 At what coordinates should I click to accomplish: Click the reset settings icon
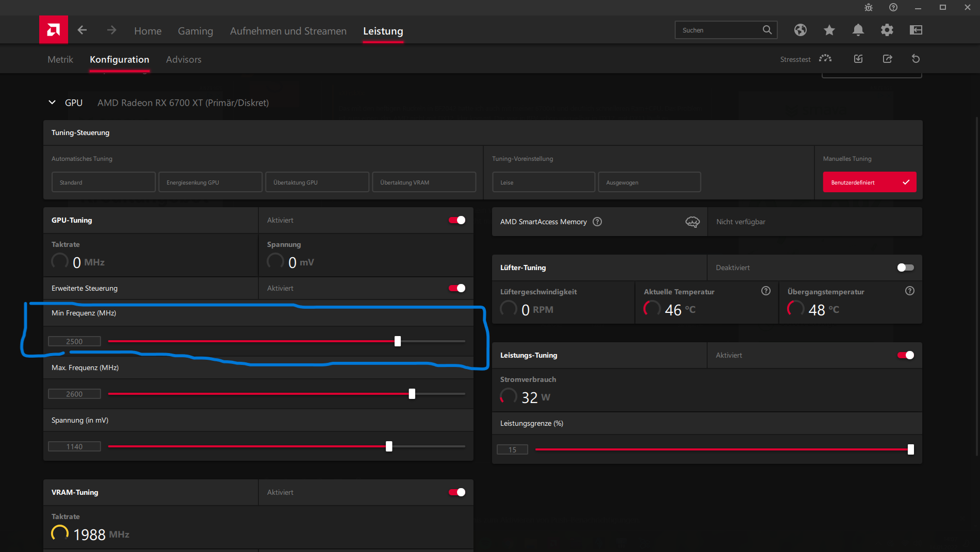[916, 59]
